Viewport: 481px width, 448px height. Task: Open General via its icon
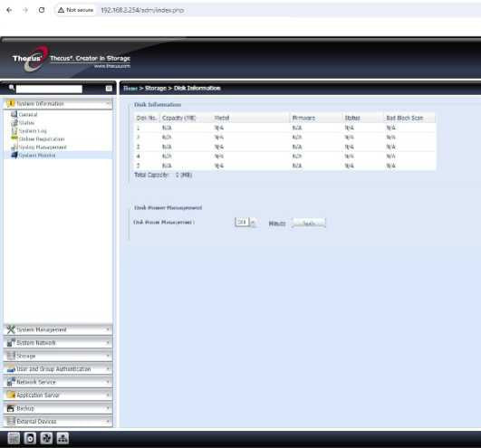(x=14, y=114)
